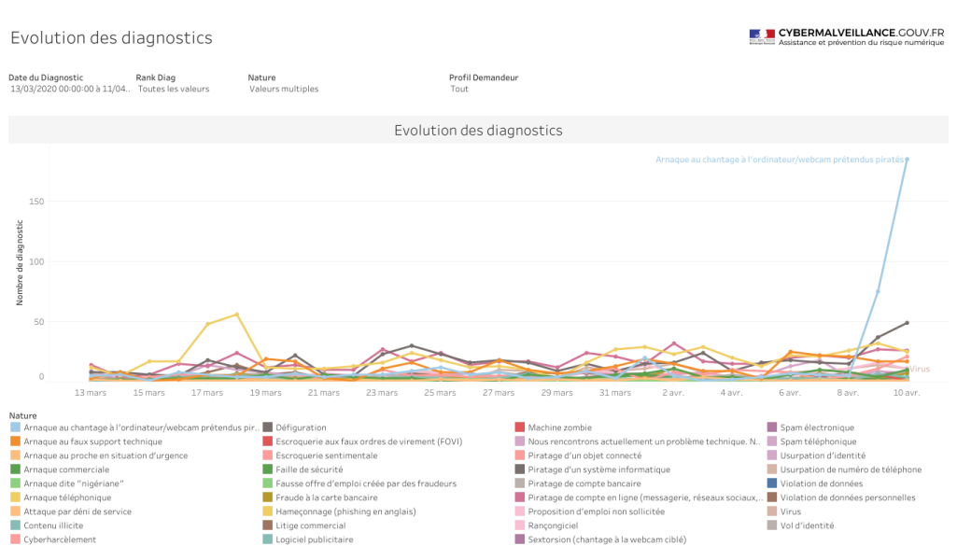This screenshot has height=560, width=957.
Task: Open the Rank Diag filter value
Action: [x=174, y=90]
